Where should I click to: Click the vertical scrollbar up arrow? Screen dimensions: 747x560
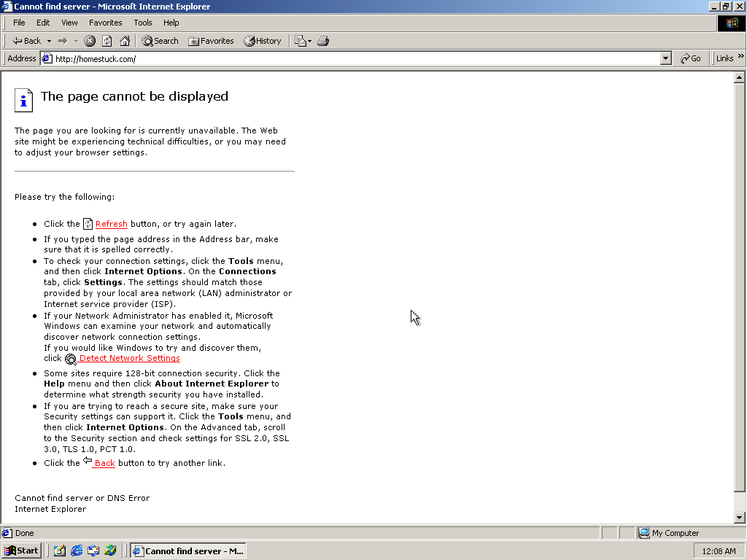tap(740, 77)
